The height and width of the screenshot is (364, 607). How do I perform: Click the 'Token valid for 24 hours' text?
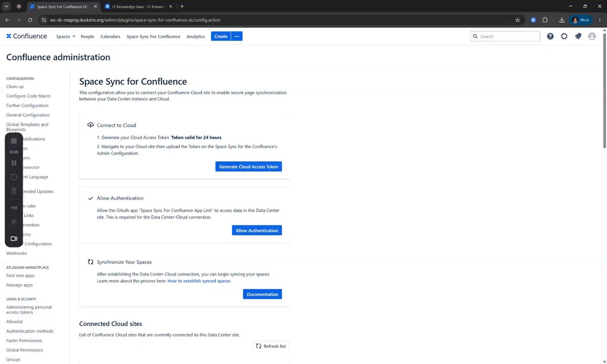pyautogui.click(x=196, y=138)
